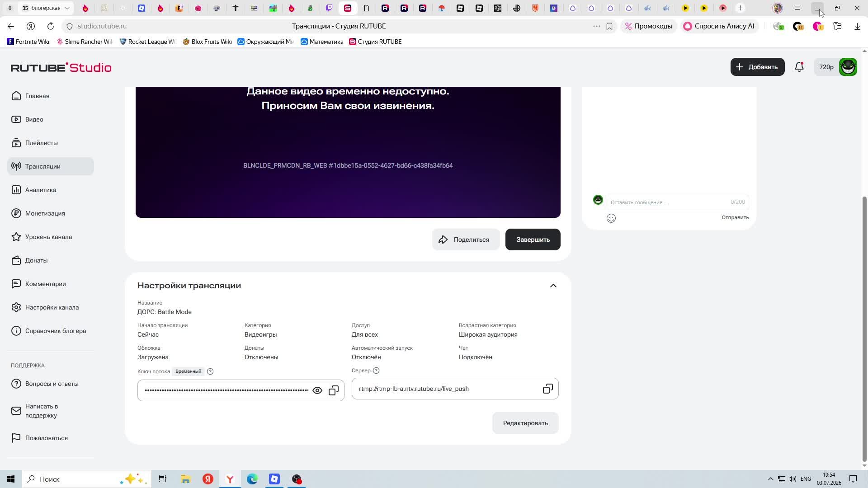Click Поделиться to share the stream
This screenshot has width=868, height=488.
(x=466, y=239)
